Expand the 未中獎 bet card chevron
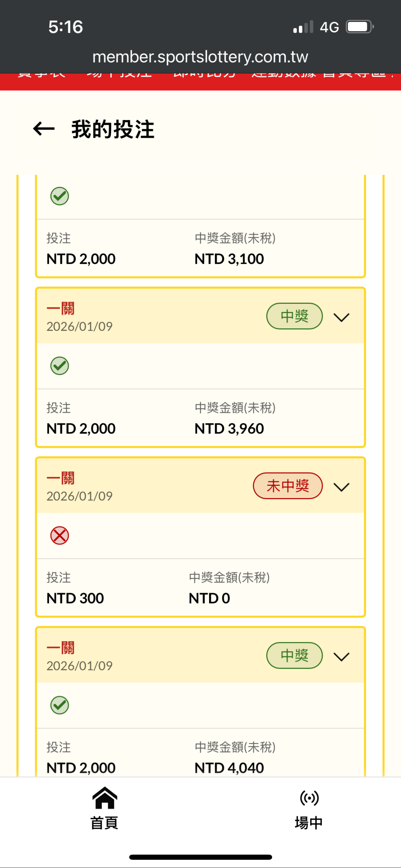The image size is (401, 868). 341,487
